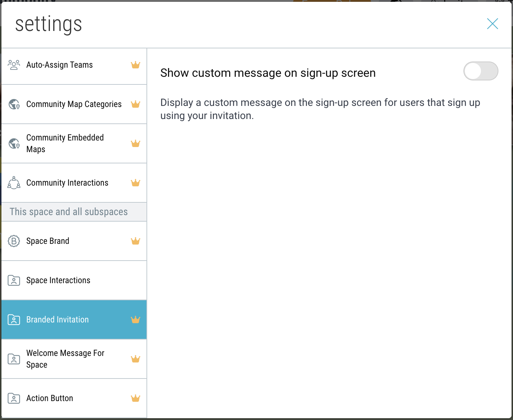Screen dimensions: 513x420
Task: Open Auto-Assign Teams settings
Action: 59,65
